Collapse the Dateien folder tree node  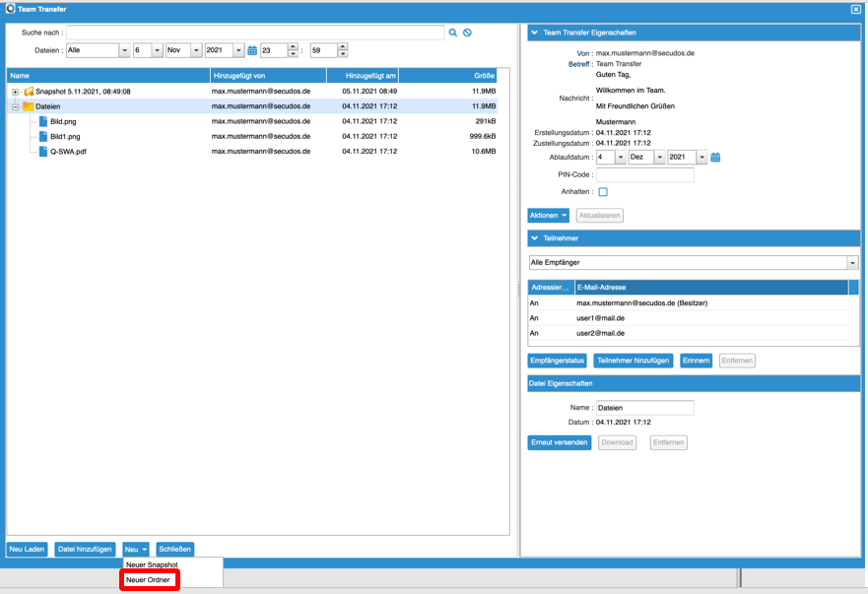point(15,106)
